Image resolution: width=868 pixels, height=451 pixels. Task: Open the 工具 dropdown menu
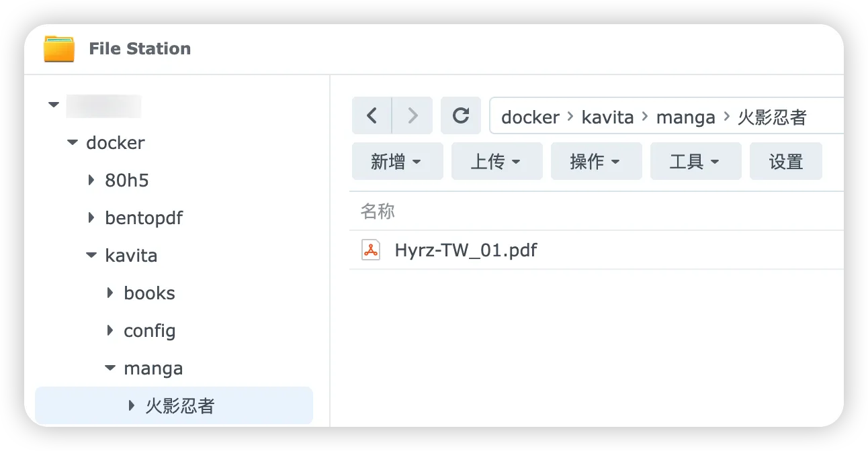(x=696, y=161)
